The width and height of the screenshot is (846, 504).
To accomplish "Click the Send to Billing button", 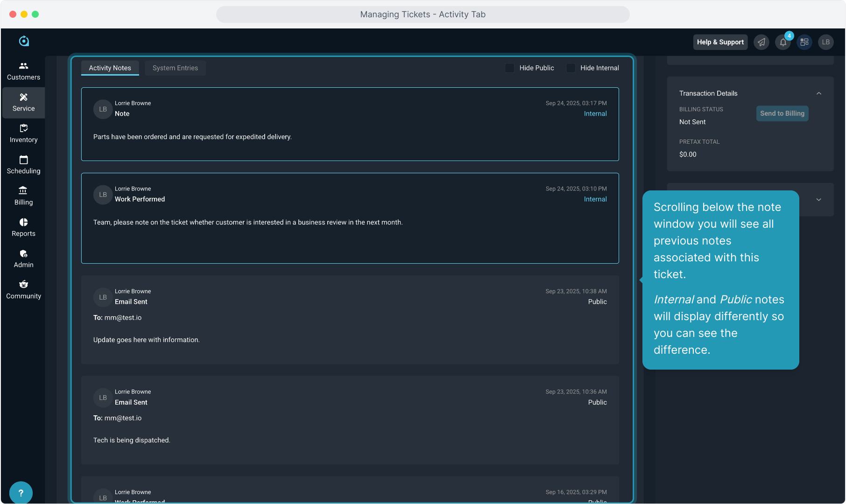I will pyautogui.click(x=782, y=113).
